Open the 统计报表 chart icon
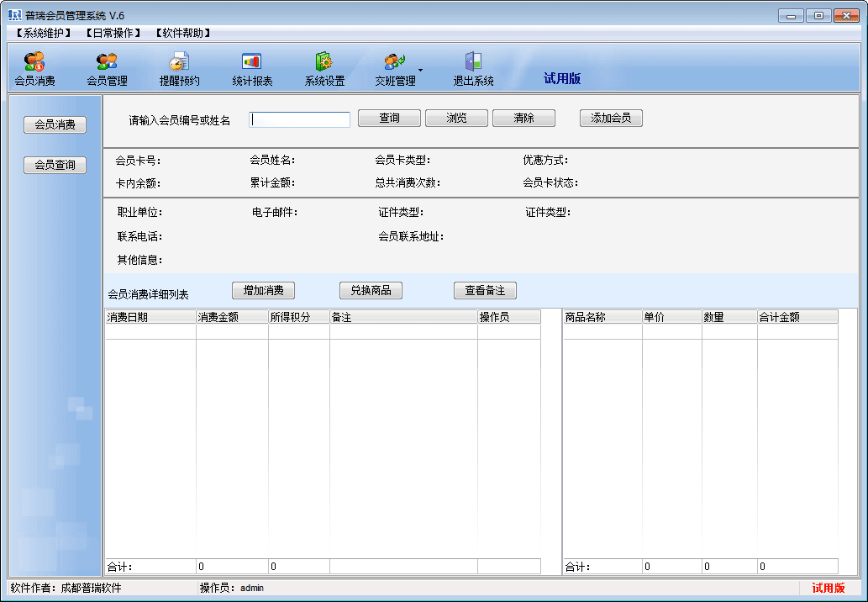Screen dimensions: 868x602 click(251, 62)
